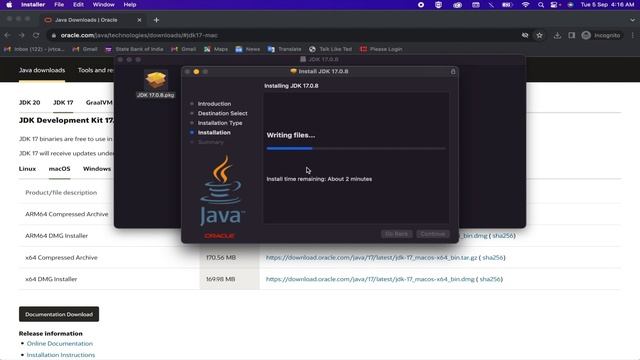Image resolution: width=640 pixels, height=360 pixels.
Task: Click the battery status icon
Action: (507, 5)
